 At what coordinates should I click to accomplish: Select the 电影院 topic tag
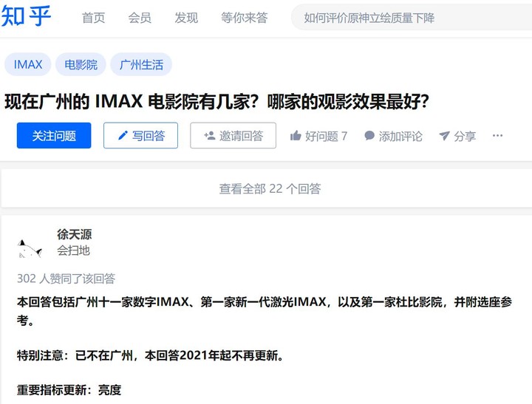(x=81, y=64)
